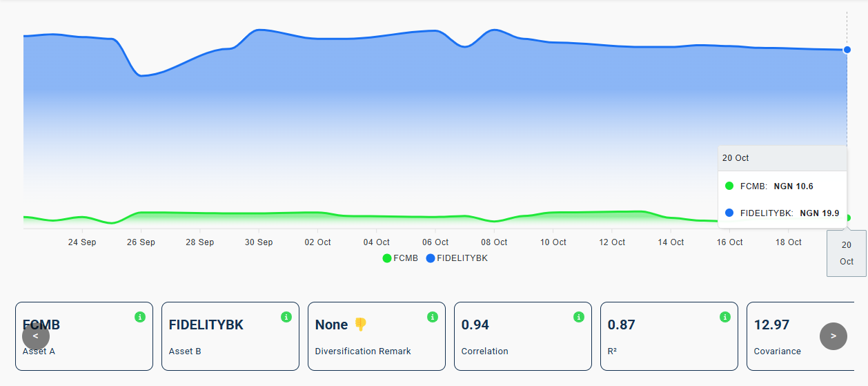Click info icon on Diversification Remark card
Viewport: 868px width, 386px height.
(x=433, y=317)
